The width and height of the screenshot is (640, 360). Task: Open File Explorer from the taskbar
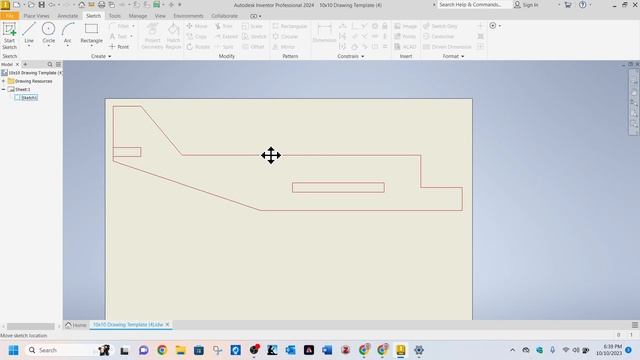tap(180, 350)
